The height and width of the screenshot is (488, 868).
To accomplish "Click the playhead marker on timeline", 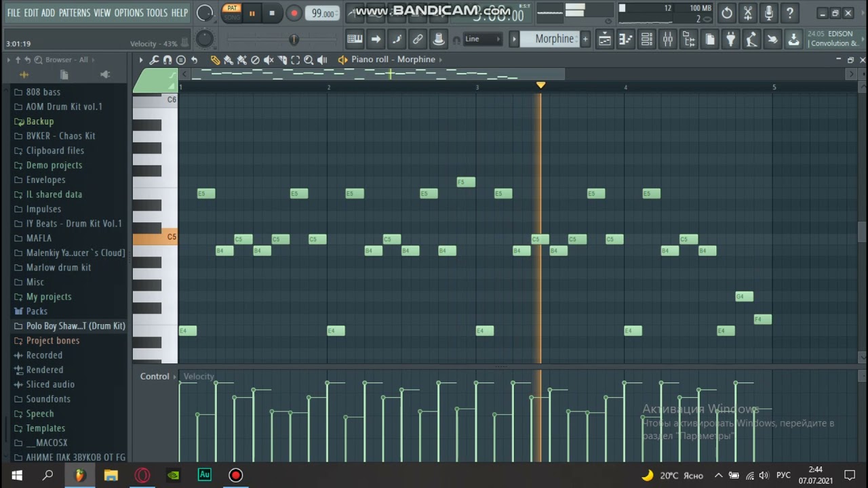I will pyautogui.click(x=540, y=85).
